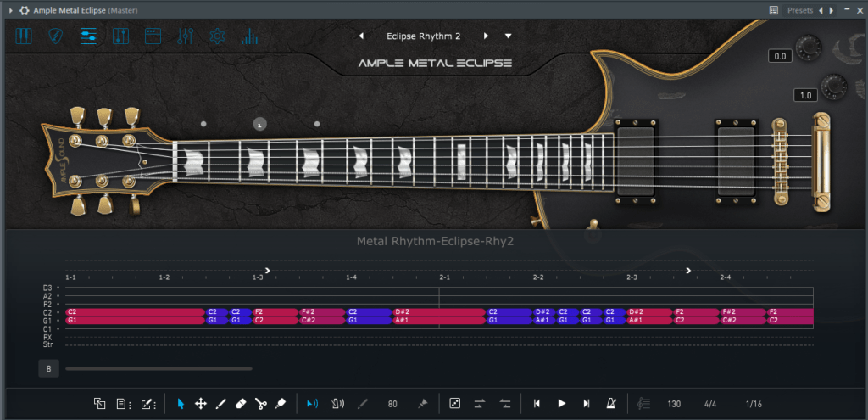
Task: Adjust the knob next to 0.0
Action: [x=809, y=49]
